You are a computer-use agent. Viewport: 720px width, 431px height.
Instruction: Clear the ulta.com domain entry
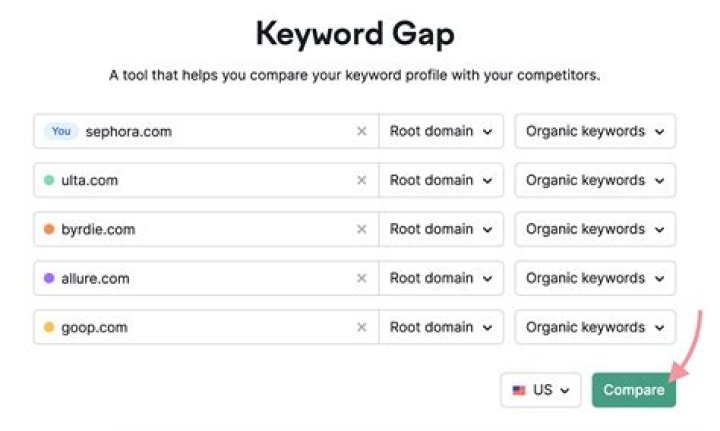pos(362,180)
